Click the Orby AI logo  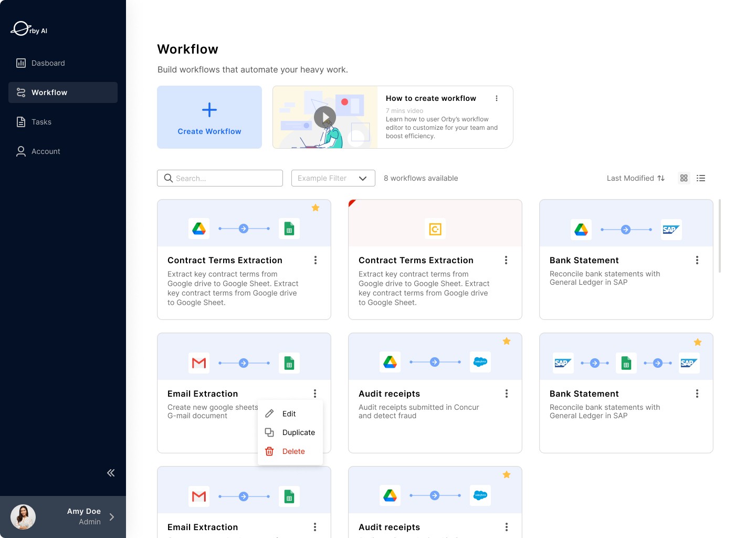[29, 29]
